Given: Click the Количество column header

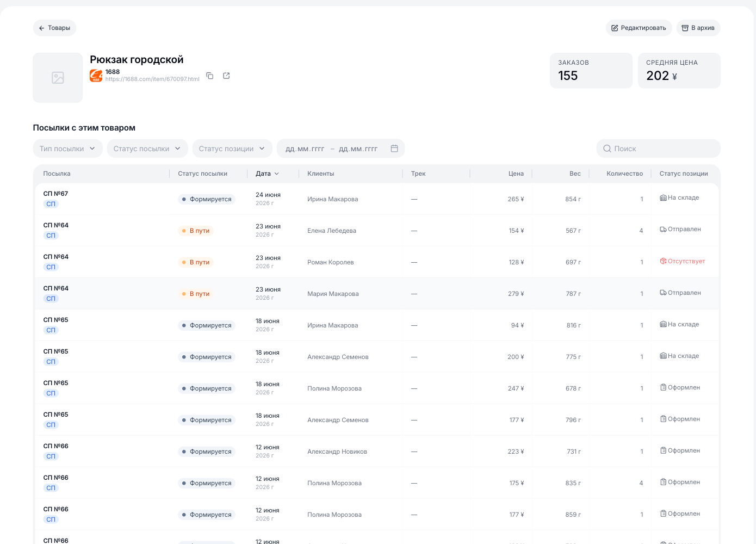Looking at the screenshot, I should (624, 174).
